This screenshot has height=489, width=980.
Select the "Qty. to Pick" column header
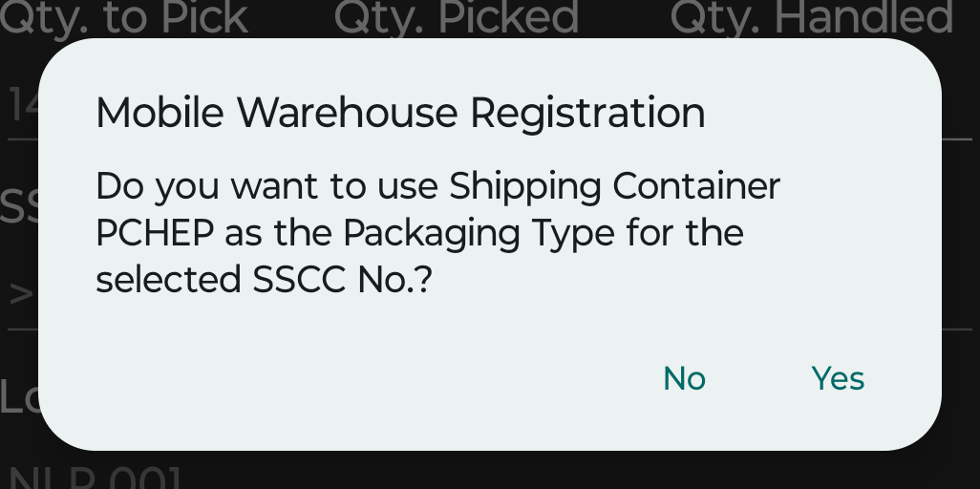point(124,17)
